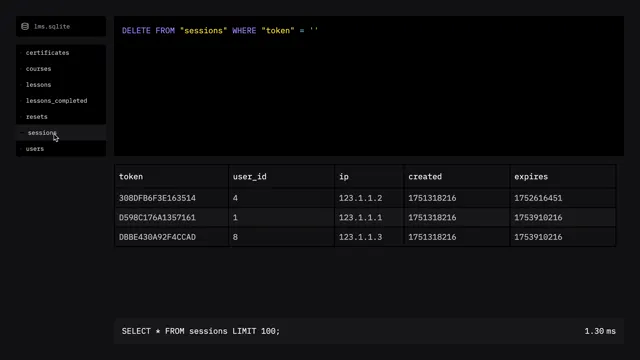This screenshot has height=360, width=640.
Task: Open the courses table
Action: coord(61,69)
